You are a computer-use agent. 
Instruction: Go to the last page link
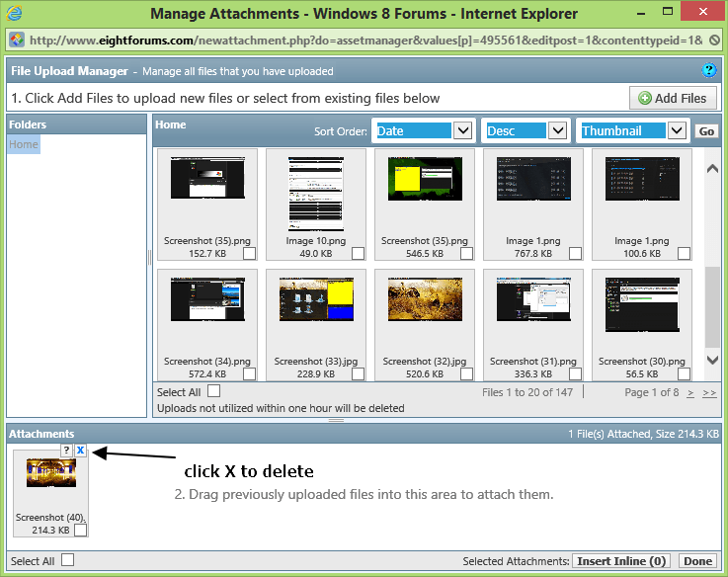(709, 392)
